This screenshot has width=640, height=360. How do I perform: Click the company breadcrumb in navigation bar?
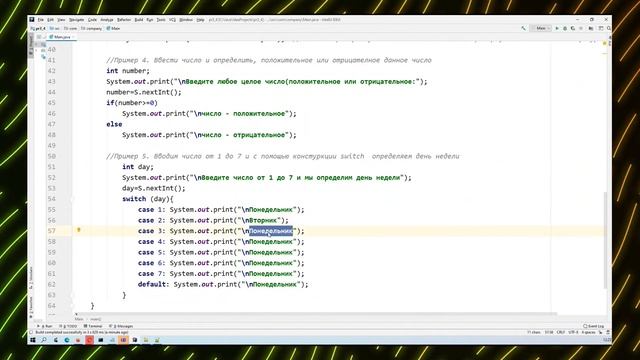click(91, 29)
